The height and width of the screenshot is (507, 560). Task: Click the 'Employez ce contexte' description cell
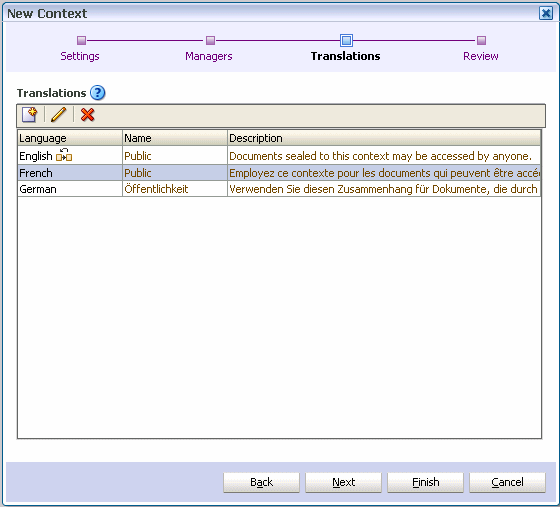[x=384, y=173]
